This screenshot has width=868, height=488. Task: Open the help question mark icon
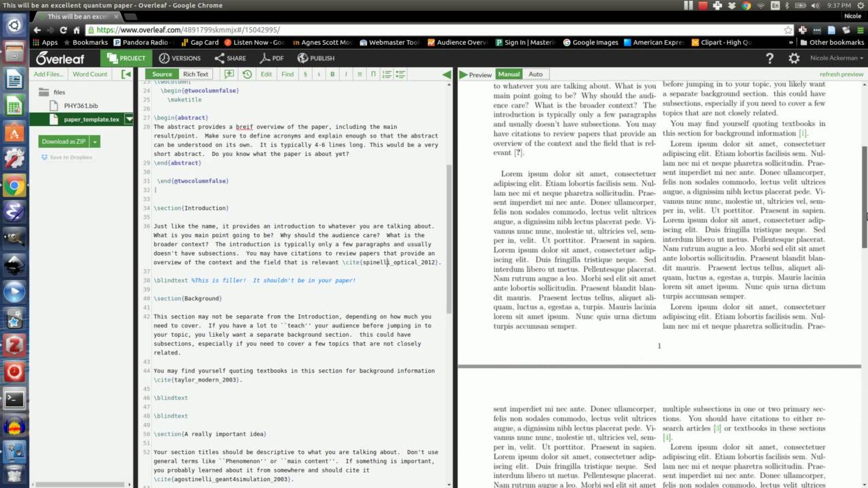coord(770,58)
